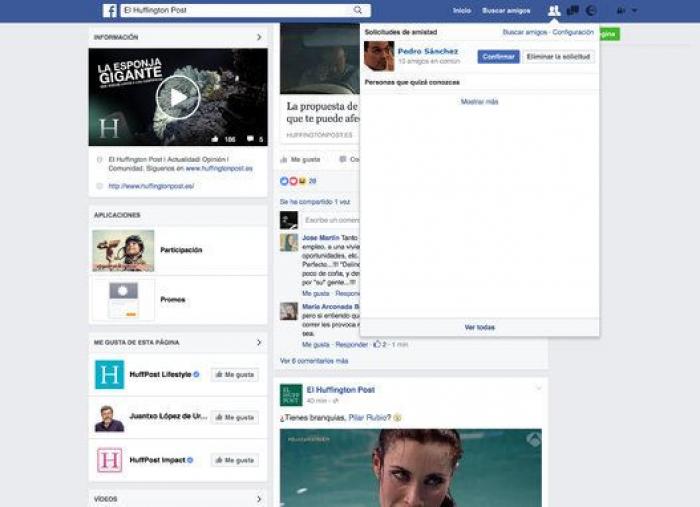Open Buscar amigos in the top bar

tap(506, 11)
